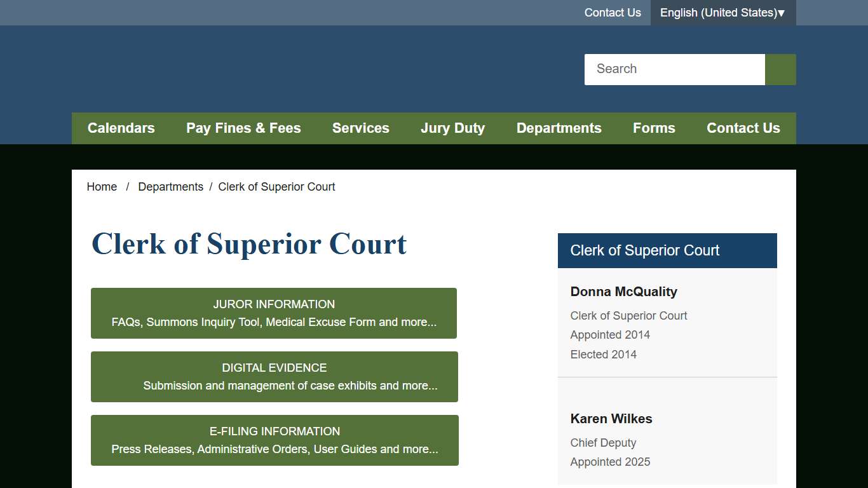Open the JUROR INFORMATION panel
Image resolution: width=868 pixels, height=488 pixels.
274,313
